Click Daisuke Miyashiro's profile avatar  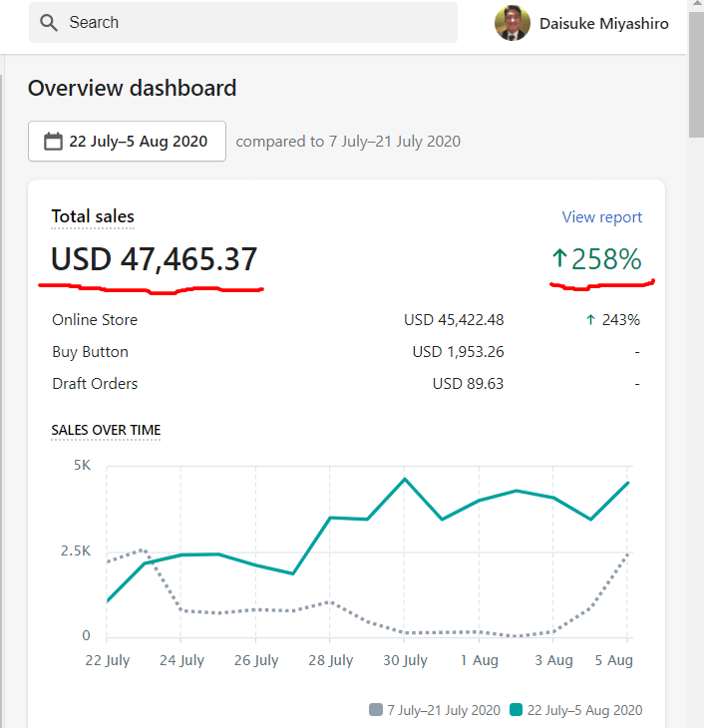pos(513,23)
